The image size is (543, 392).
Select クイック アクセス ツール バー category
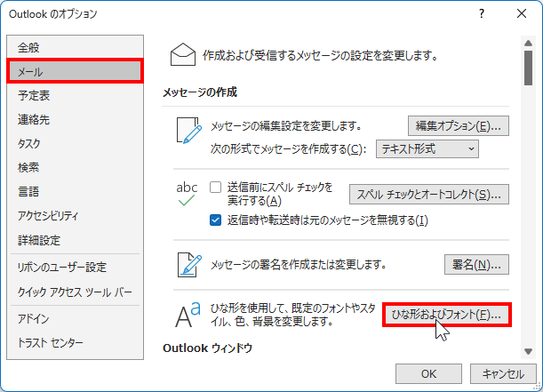point(75,292)
